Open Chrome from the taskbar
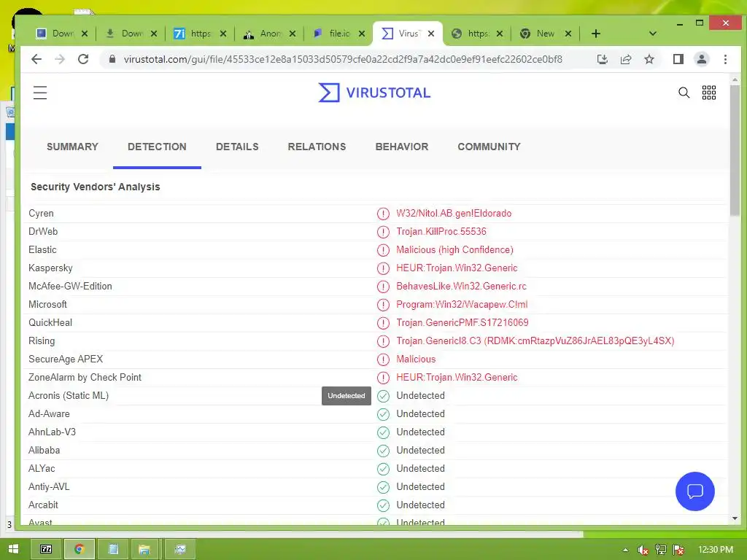This screenshot has width=747, height=560. (79, 549)
